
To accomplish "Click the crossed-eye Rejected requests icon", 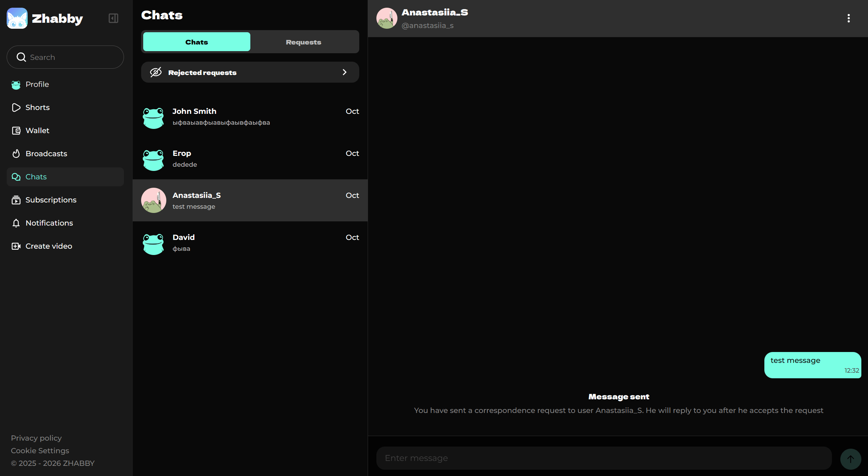I will point(156,72).
